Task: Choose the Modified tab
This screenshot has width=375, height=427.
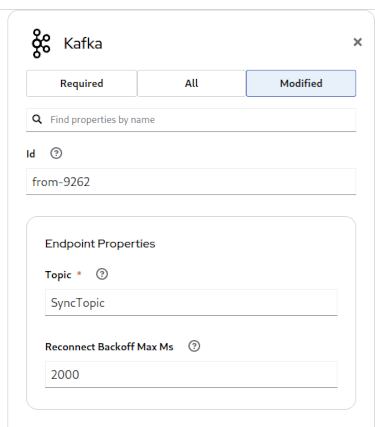Action: point(301,83)
